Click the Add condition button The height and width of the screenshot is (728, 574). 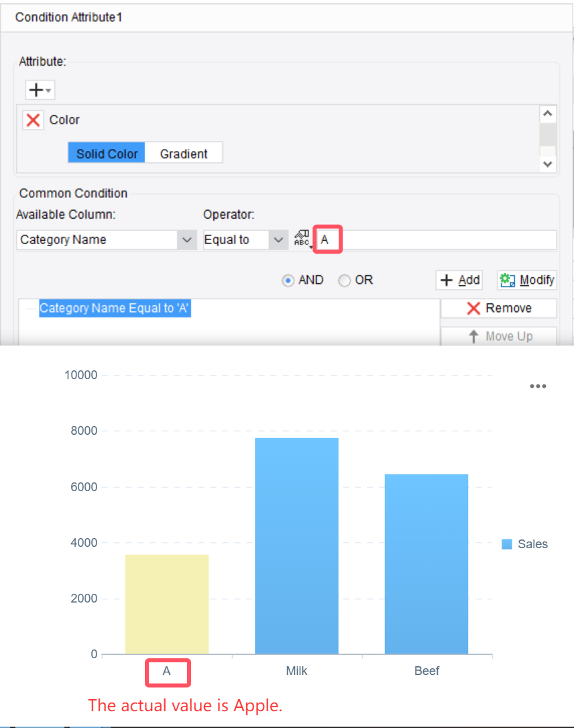pyautogui.click(x=459, y=280)
